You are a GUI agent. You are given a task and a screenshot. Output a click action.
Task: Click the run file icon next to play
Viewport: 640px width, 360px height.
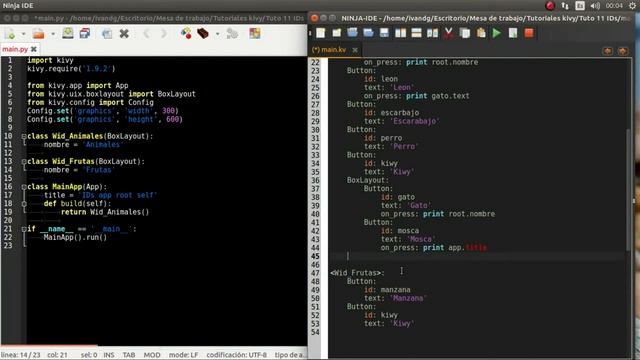(513, 33)
